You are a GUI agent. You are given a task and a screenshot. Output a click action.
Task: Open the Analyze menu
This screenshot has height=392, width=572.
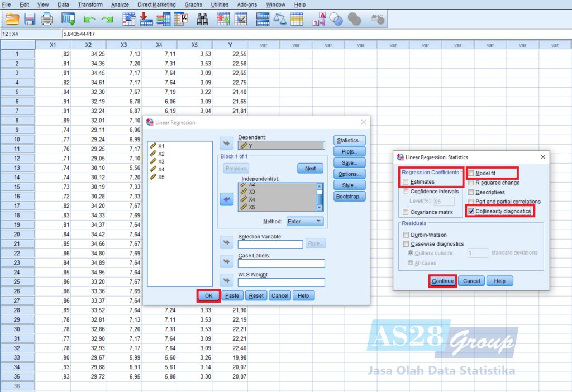click(120, 4)
